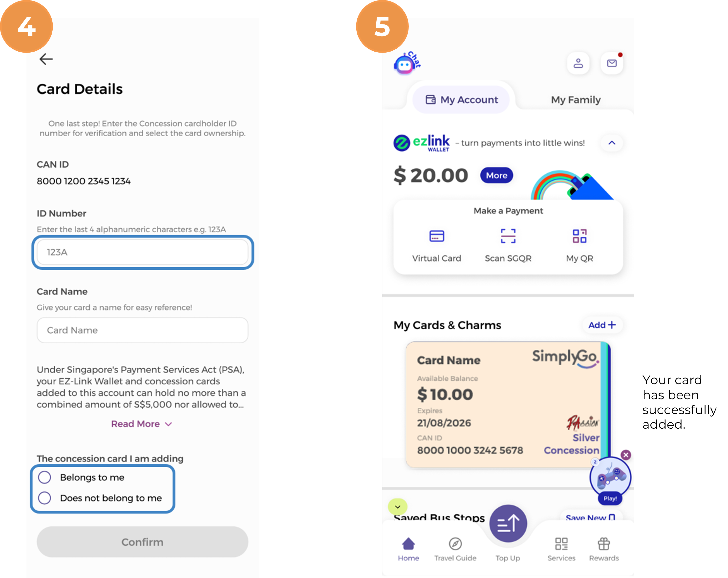Image resolution: width=728 pixels, height=578 pixels.
Task: Open the central Top Up control
Action: 508,522
